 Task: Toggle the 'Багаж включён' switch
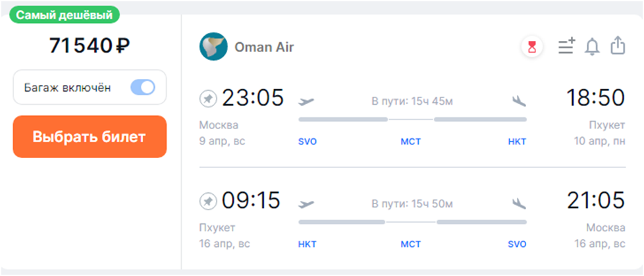click(x=142, y=88)
